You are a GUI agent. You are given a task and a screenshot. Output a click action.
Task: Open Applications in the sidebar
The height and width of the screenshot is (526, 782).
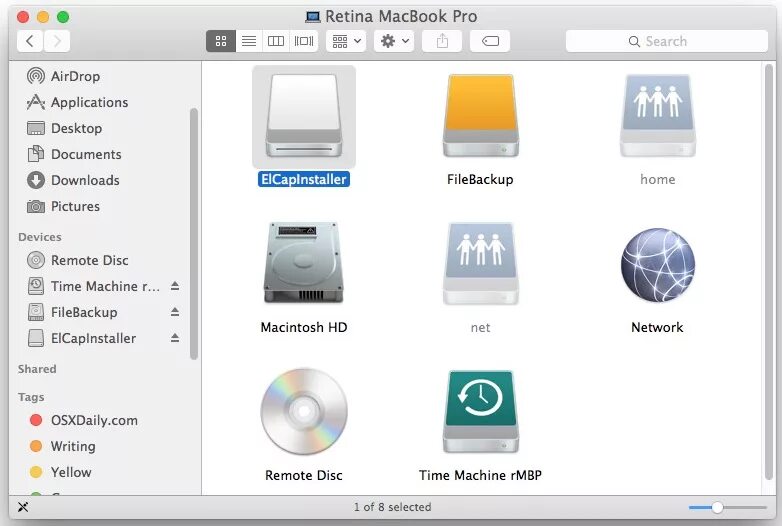pyautogui.click(x=77, y=102)
